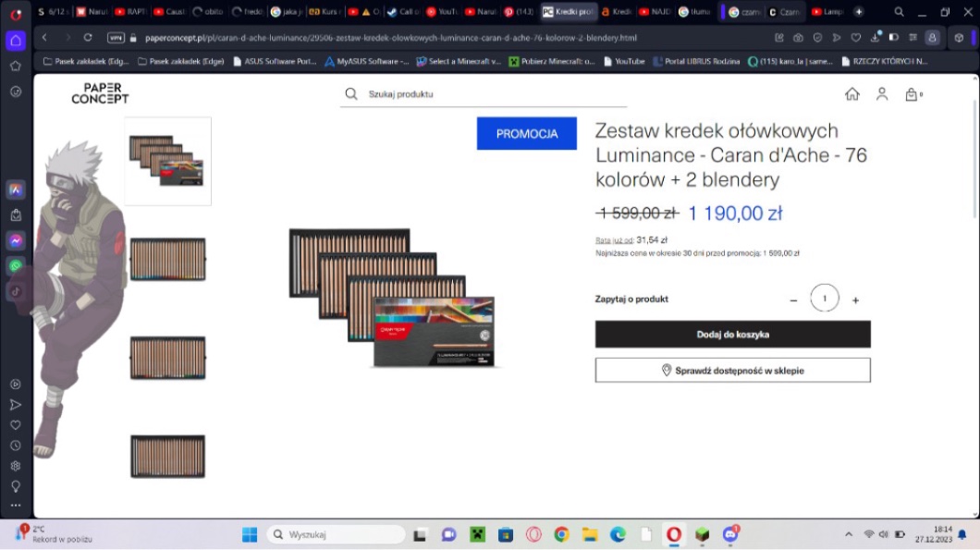Open TikTok in the Opera sidebar

point(16,291)
